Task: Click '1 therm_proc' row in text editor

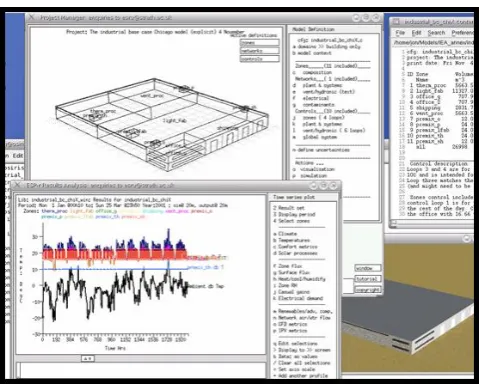Action: [x=441, y=85]
